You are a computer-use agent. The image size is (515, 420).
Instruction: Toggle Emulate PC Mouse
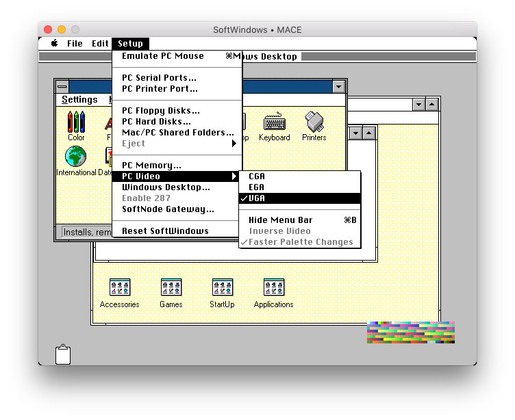177,56
